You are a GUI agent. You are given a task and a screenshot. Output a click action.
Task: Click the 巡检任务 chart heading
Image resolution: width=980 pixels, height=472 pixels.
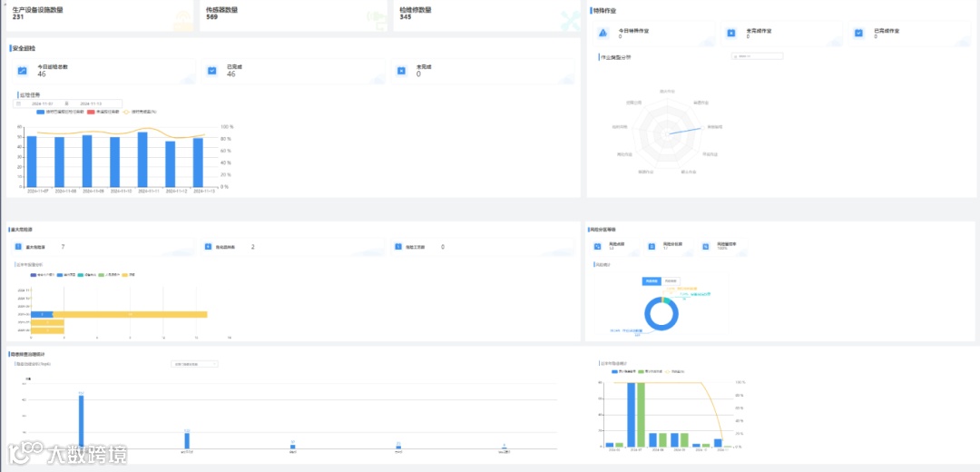click(29, 94)
